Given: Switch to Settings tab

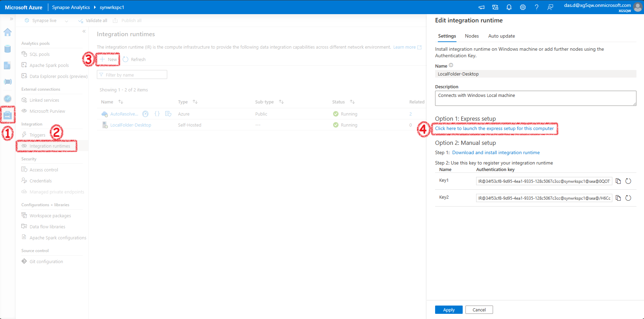Looking at the screenshot, I should [x=447, y=36].
